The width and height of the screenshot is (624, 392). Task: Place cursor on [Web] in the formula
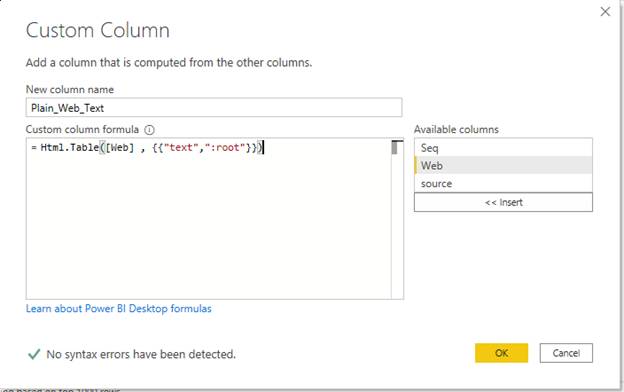coord(120,148)
